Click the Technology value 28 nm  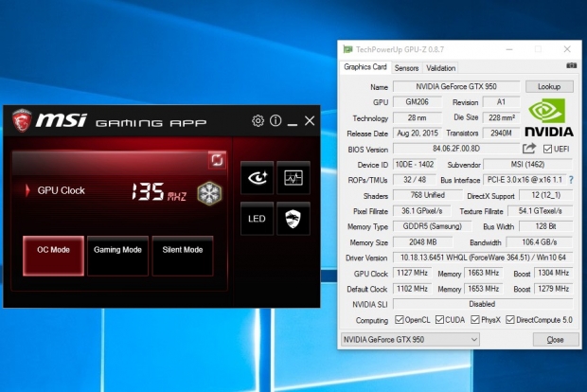pos(417,117)
